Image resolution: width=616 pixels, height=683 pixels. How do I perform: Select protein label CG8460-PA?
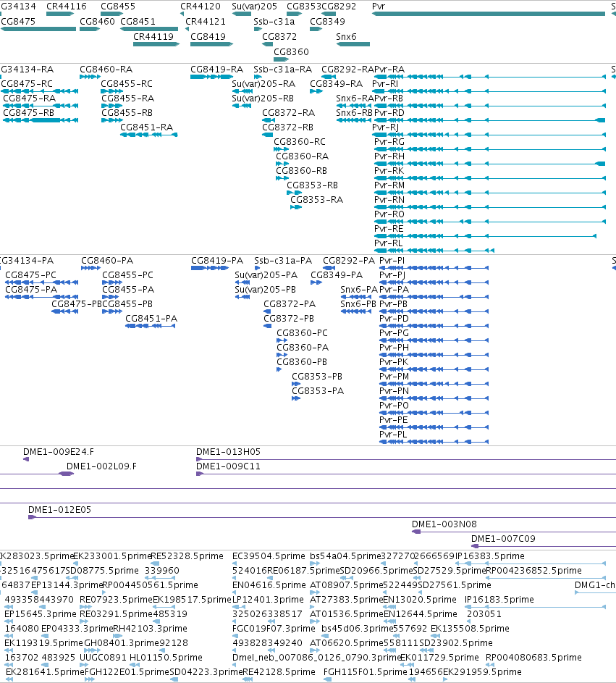107,261
